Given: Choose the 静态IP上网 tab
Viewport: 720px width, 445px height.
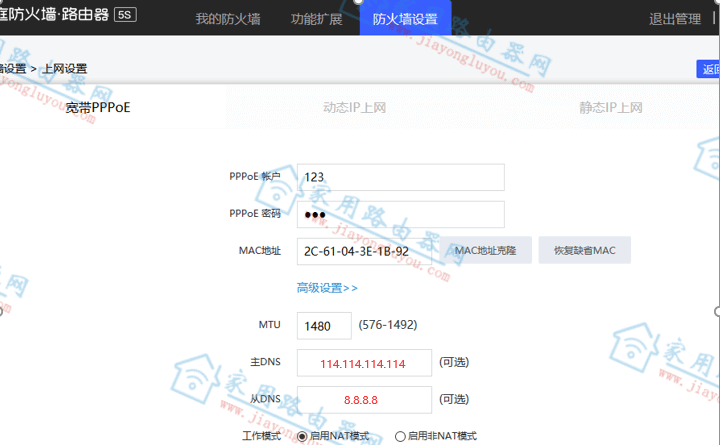Looking at the screenshot, I should [610, 107].
